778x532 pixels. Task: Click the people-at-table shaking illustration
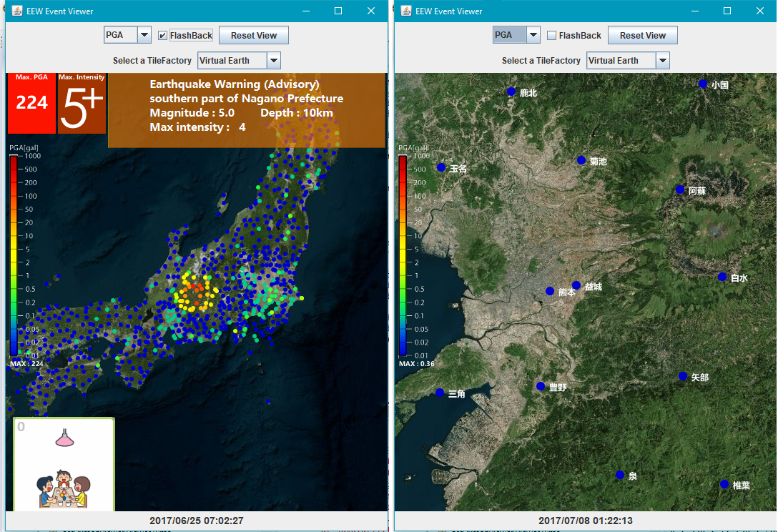pyautogui.click(x=64, y=489)
